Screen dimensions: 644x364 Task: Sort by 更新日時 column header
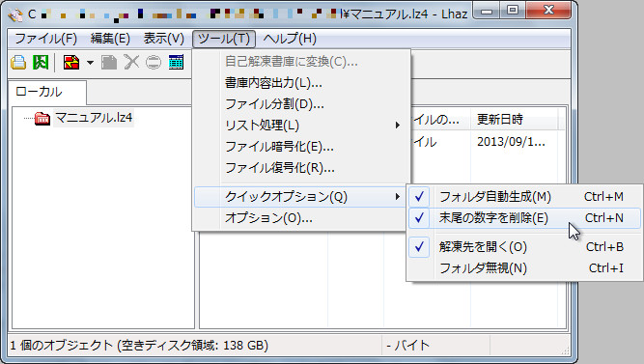coord(514,120)
